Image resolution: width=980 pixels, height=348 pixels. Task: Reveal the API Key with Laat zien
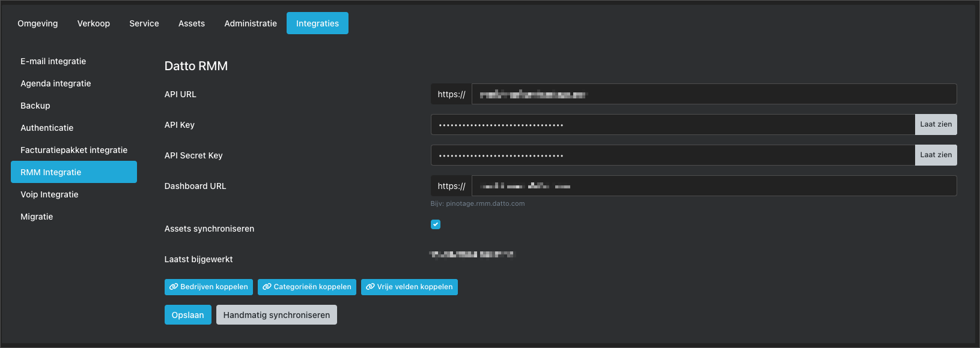coord(936,125)
